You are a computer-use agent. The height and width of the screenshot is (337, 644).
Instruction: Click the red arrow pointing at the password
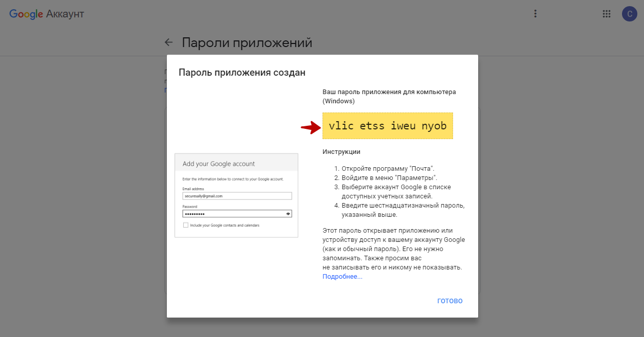point(310,128)
